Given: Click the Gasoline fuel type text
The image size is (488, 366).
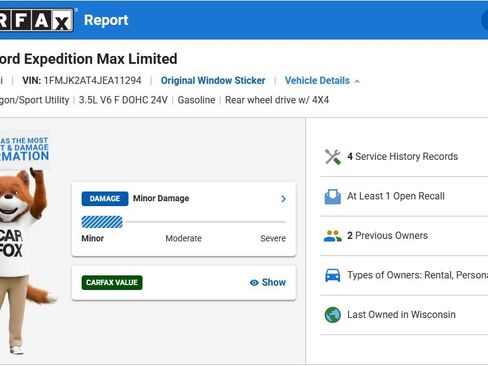Looking at the screenshot, I should (x=196, y=100).
